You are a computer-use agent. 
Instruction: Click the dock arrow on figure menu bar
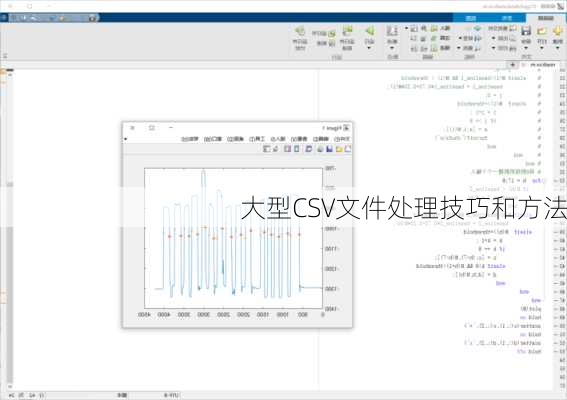[125, 139]
